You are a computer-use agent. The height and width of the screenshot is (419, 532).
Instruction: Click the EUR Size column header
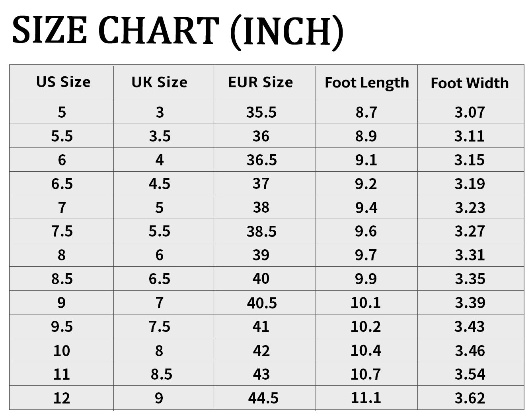click(261, 82)
